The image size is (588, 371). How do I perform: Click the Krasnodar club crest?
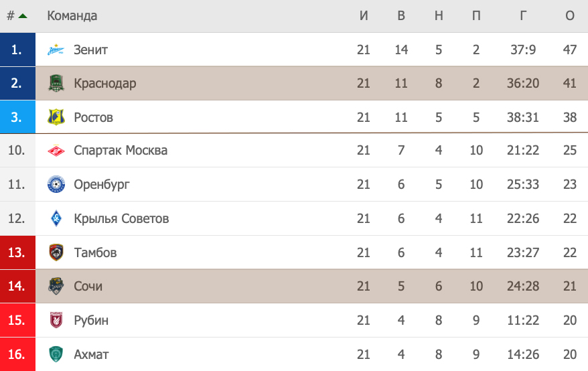click(x=56, y=83)
